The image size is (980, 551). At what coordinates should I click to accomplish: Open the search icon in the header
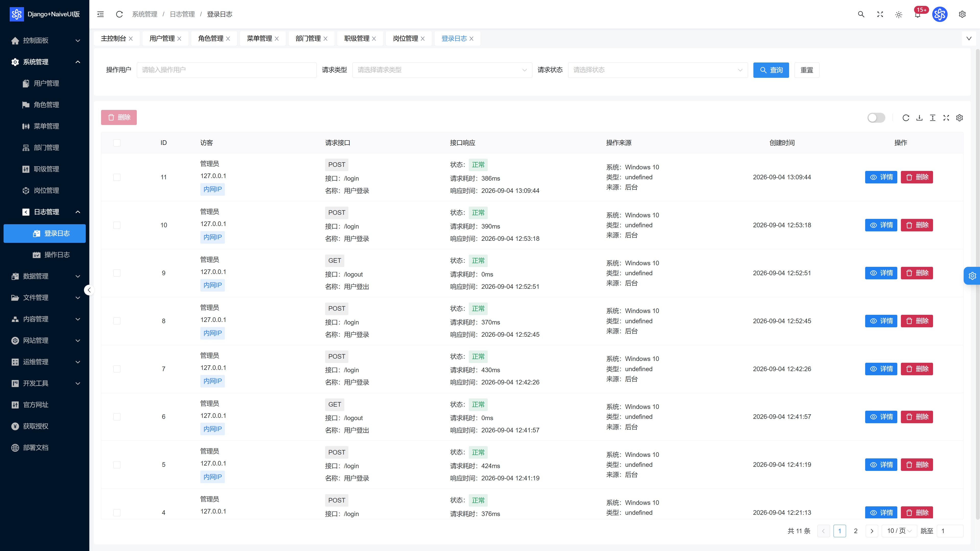pyautogui.click(x=861, y=14)
